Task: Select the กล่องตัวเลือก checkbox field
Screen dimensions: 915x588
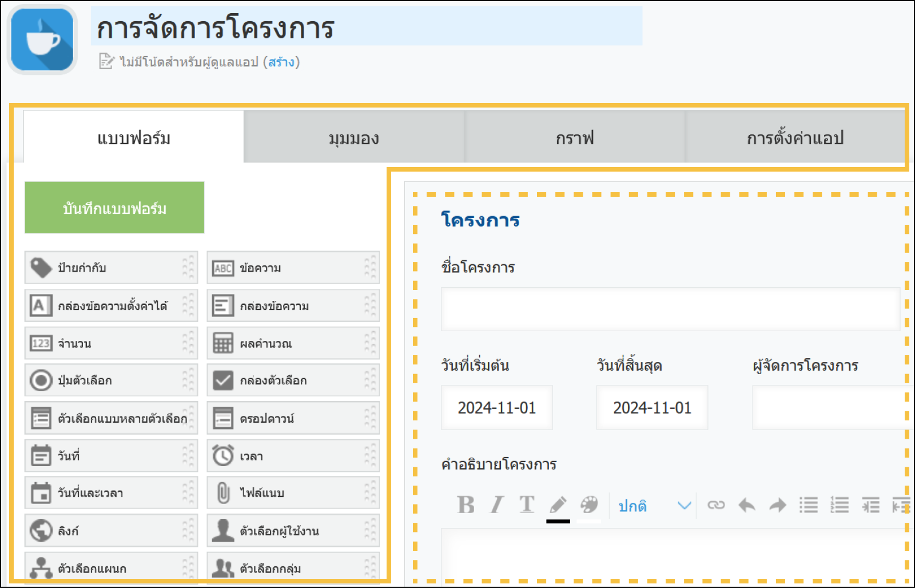Action: (292, 380)
